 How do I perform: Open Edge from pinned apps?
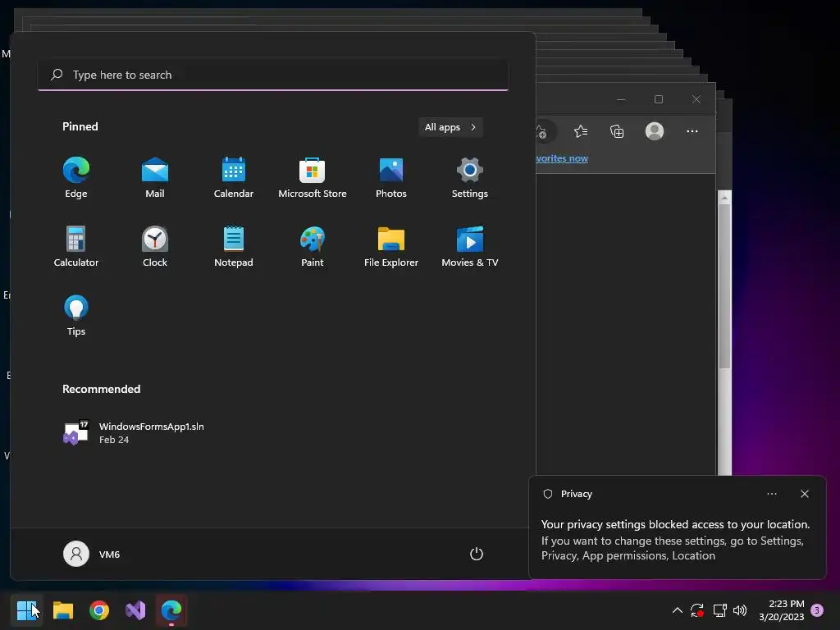(x=76, y=177)
